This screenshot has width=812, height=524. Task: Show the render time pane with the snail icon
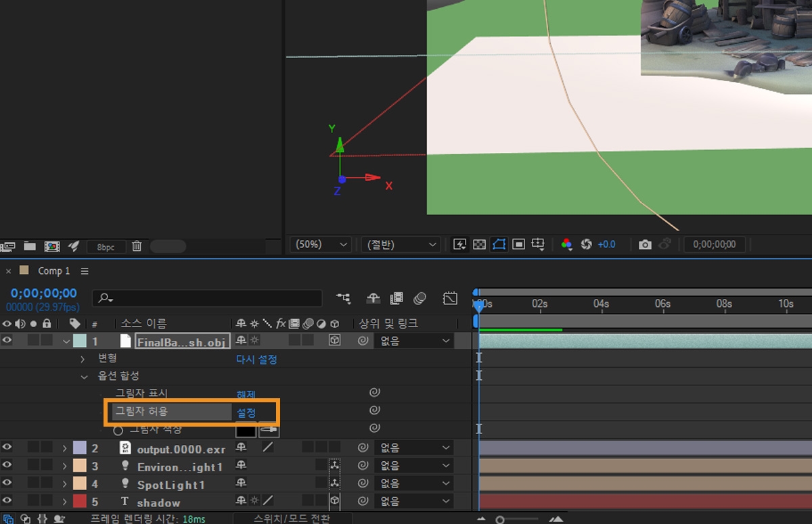point(59,518)
